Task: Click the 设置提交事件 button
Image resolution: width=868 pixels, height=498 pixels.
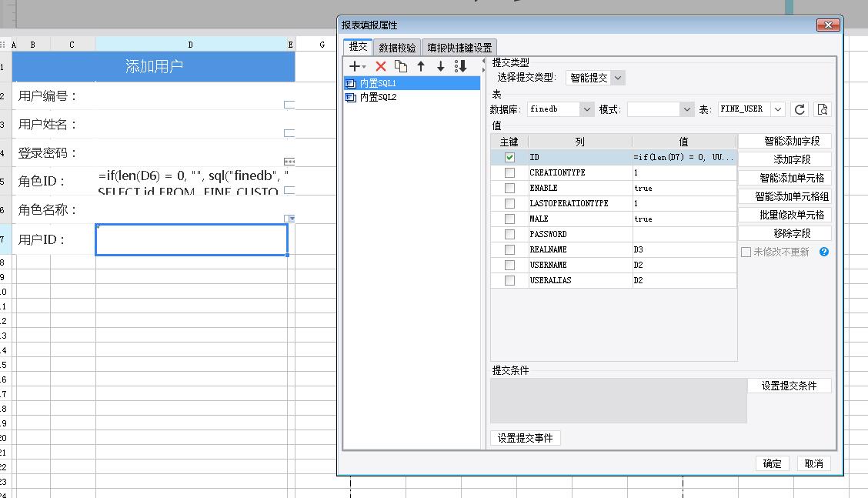Action: tap(526, 439)
